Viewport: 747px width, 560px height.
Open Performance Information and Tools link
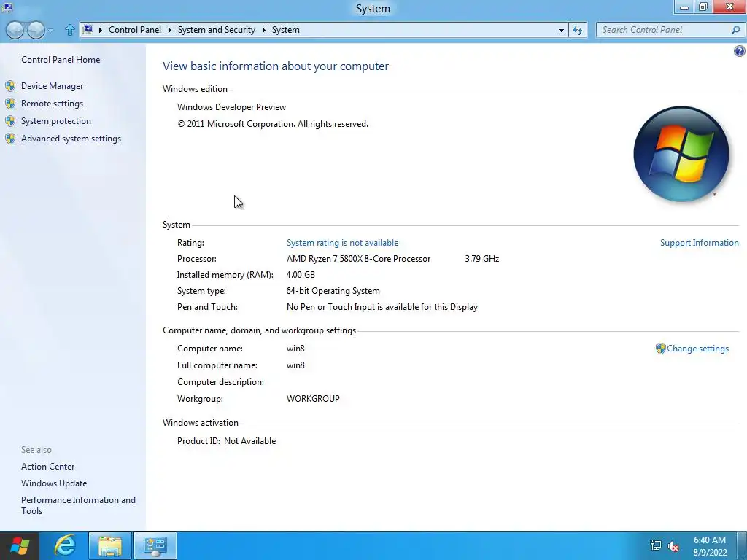tap(78, 505)
